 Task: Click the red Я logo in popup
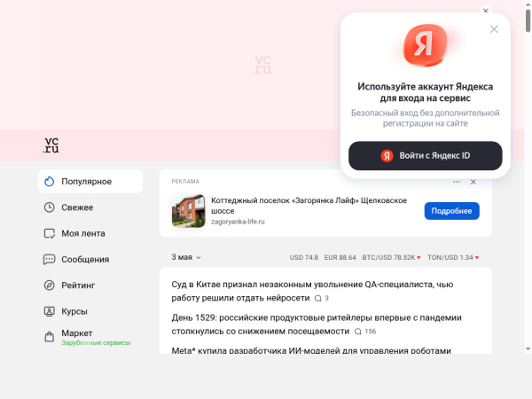click(x=425, y=45)
